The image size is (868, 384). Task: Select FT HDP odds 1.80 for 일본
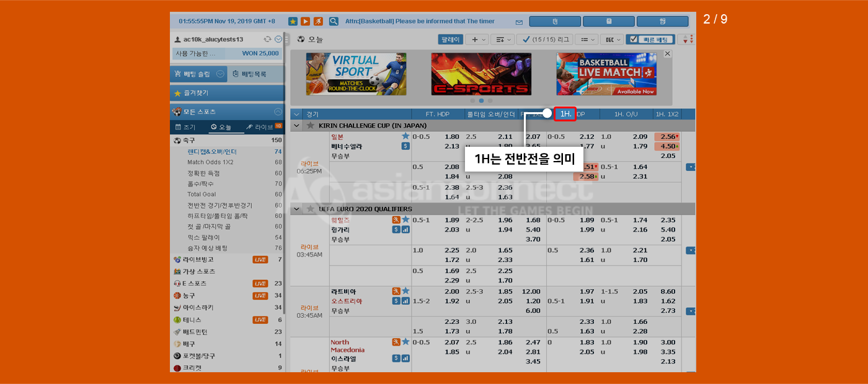click(452, 136)
